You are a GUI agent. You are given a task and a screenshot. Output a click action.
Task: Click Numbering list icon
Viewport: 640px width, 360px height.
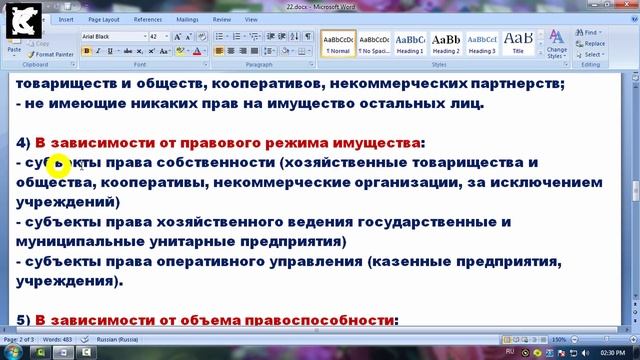pyautogui.click(x=236, y=37)
